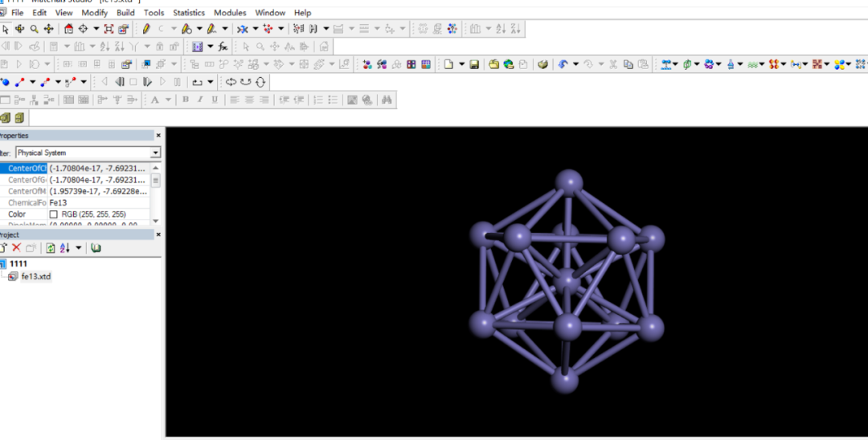
Task: Open the Edit menu
Action: point(39,13)
